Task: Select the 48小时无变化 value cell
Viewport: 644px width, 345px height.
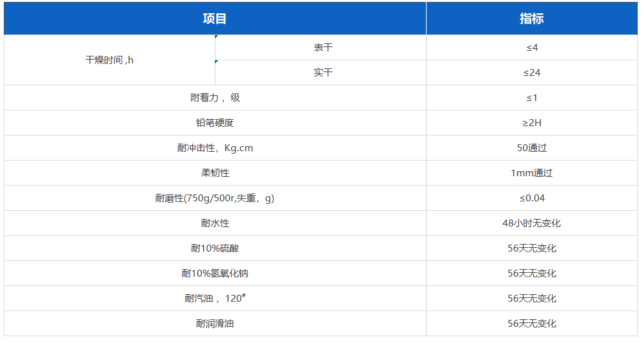Action: pyautogui.click(x=531, y=223)
